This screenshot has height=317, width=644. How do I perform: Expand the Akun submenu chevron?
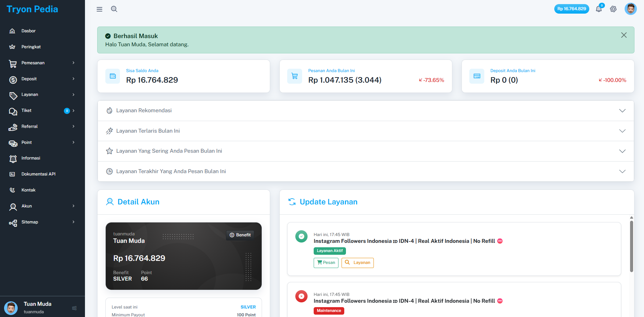click(73, 206)
